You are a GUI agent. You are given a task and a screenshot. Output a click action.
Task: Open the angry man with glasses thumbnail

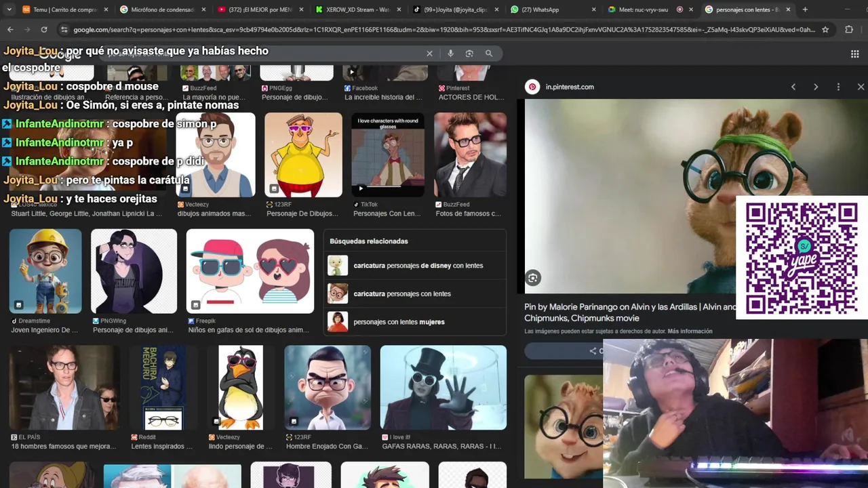coord(328,388)
